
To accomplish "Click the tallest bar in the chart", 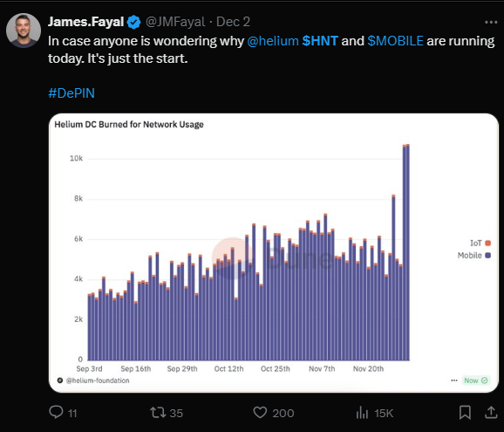I will [x=408, y=252].
